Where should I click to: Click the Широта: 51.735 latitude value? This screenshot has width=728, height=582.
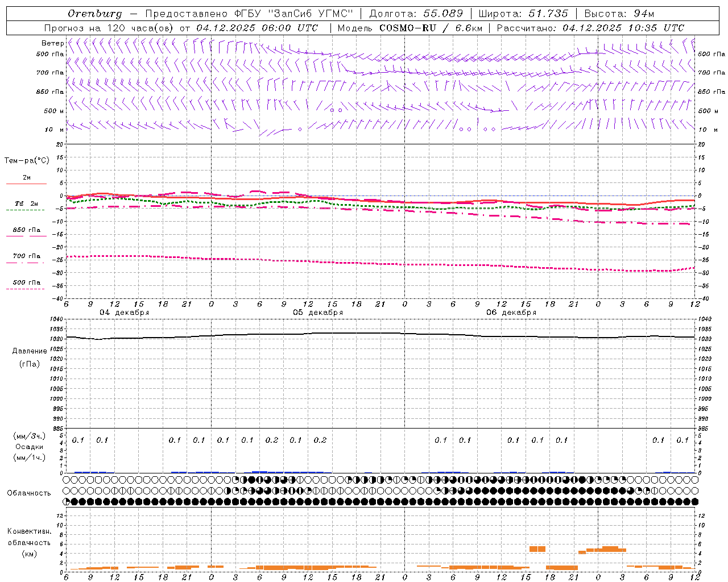pyautogui.click(x=523, y=14)
